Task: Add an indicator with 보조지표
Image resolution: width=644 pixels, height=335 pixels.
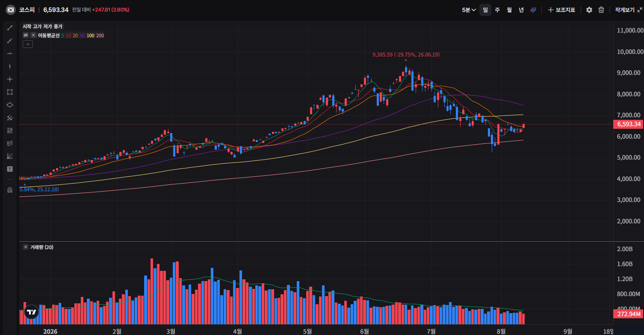Action: point(561,10)
